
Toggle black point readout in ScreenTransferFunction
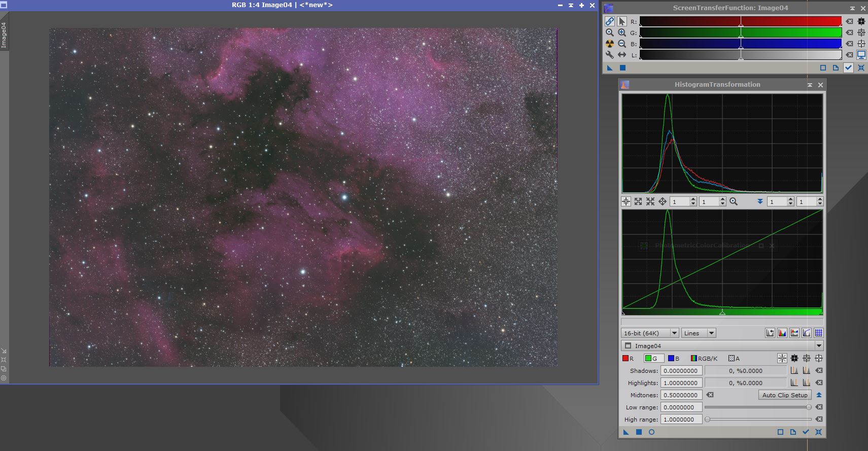click(x=861, y=21)
